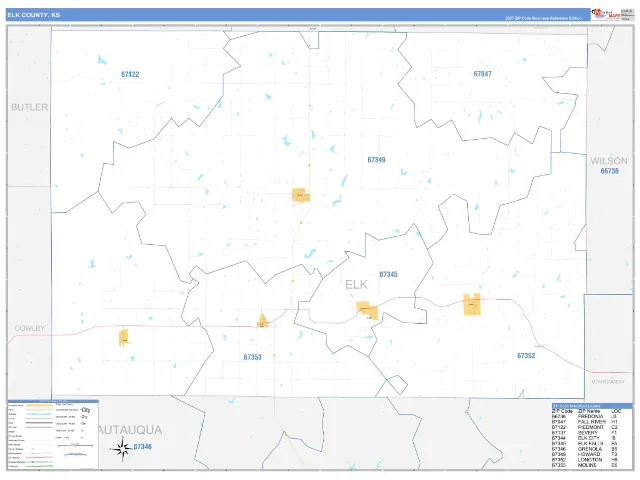640x480 pixels.
Task: Click the compass rose beside the 67346 label
Action: (122, 449)
